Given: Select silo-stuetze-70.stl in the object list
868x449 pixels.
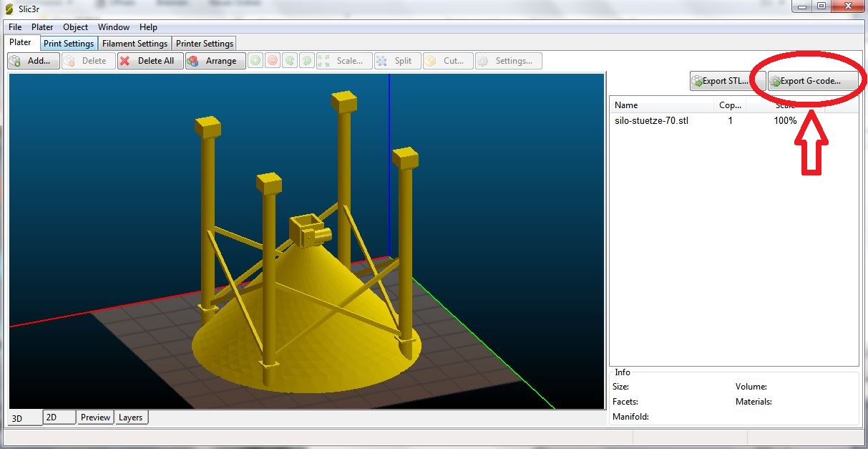Looking at the screenshot, I should [x=651, y=121].
